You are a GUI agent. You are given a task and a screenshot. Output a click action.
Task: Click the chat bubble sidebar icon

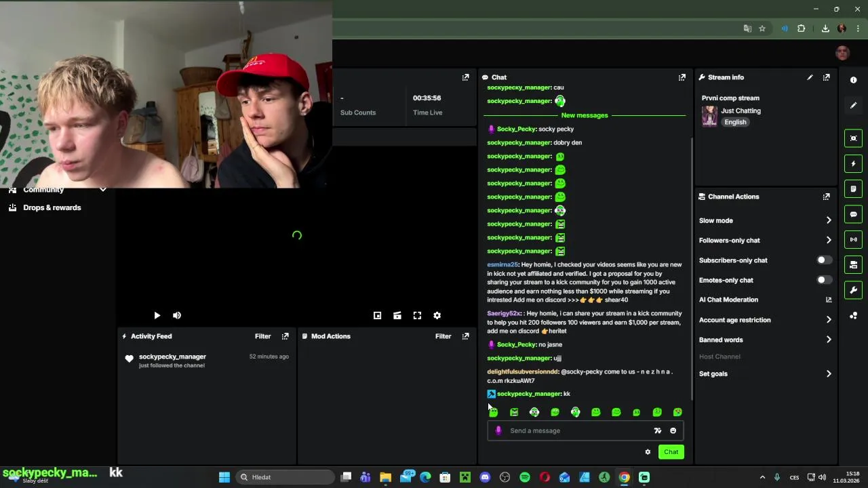click(853, 214)
